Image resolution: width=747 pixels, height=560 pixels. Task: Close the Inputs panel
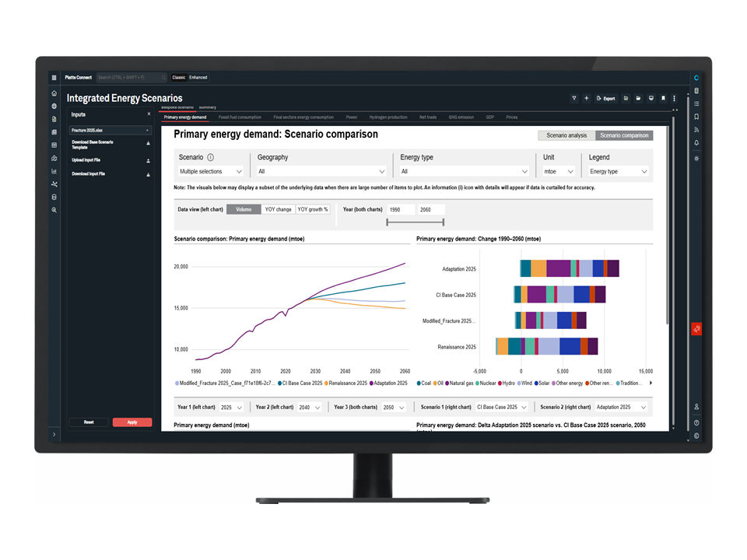pos(149,114)
